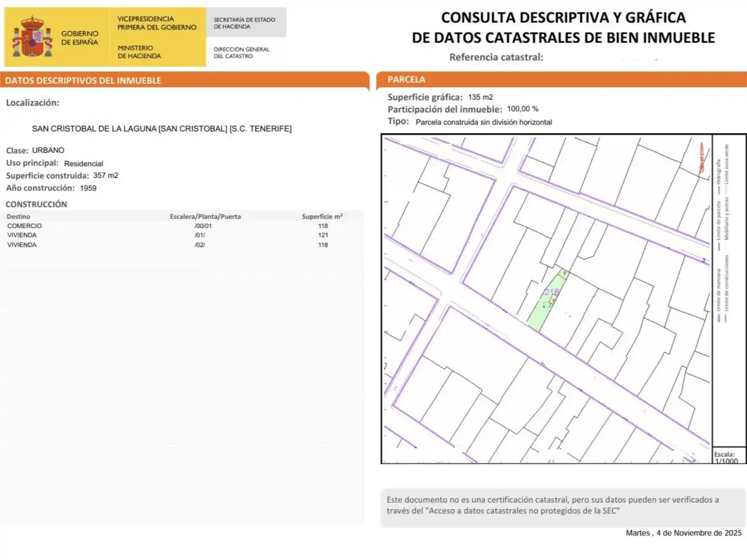
Task: Click the Destino column header
Action: point(18,217)
